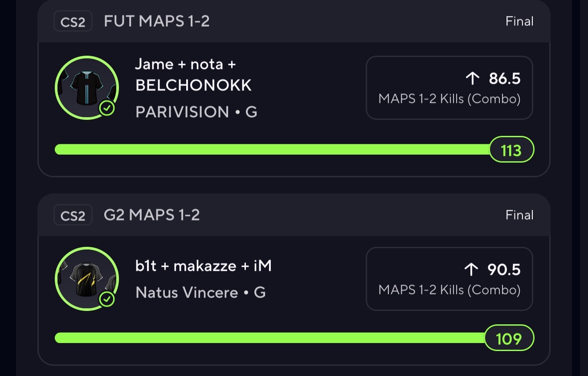Click the PARIVISION green progress bar
Viewport: 588px width, 376px height.
coord(272,150)
